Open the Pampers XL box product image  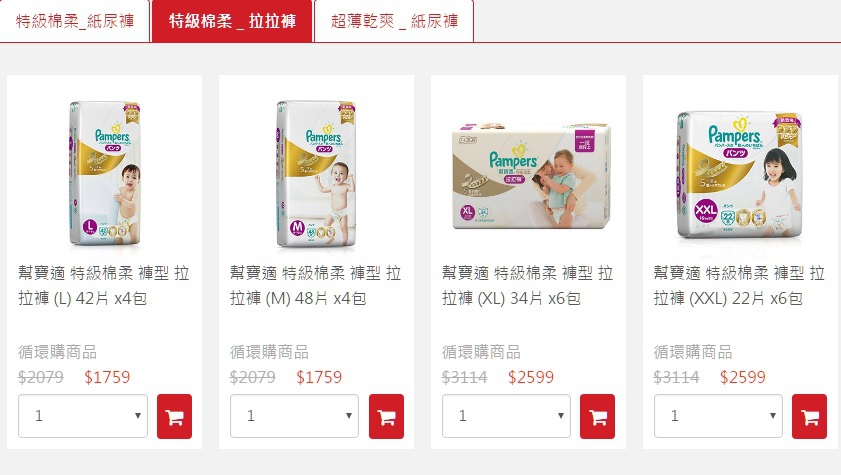point(531,176)
